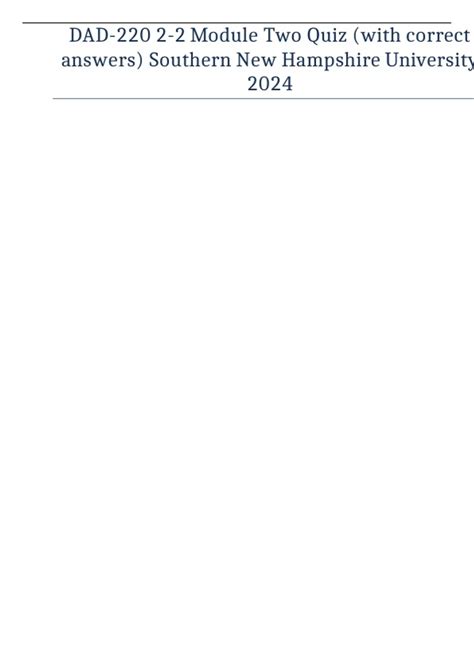474x671 pixels.
Task: Select the word 'Quiz' in the heading
Action: 326,36
